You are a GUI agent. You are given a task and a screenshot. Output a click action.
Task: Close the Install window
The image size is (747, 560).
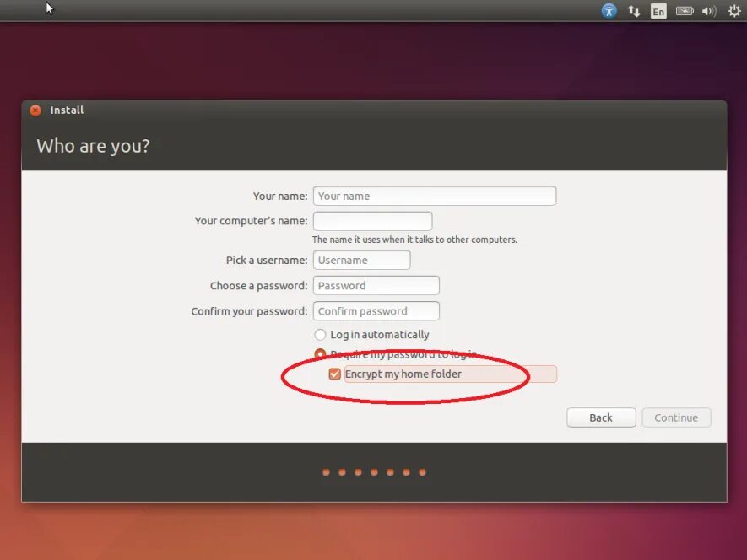(35, 110)
